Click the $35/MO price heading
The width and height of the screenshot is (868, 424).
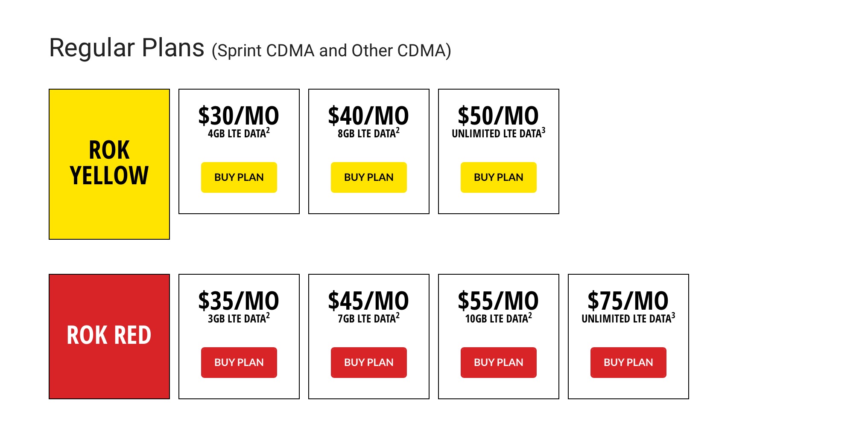239,301
